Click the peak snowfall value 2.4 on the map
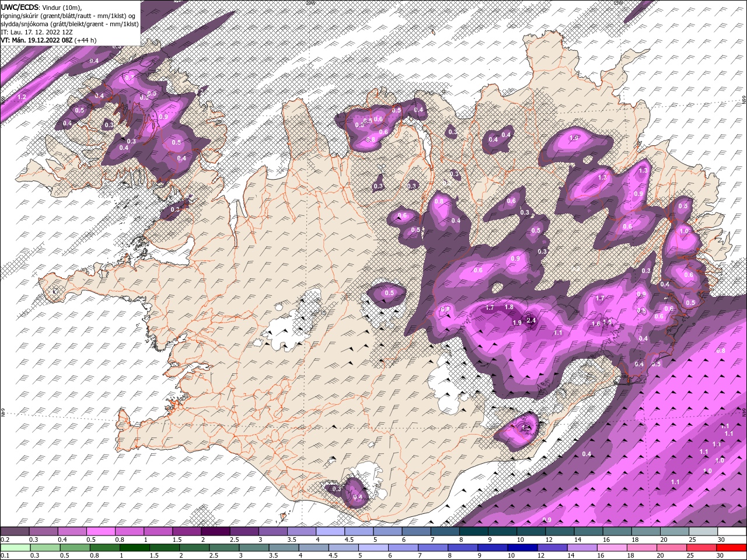The image size is (747, 560). click(531, 320)
